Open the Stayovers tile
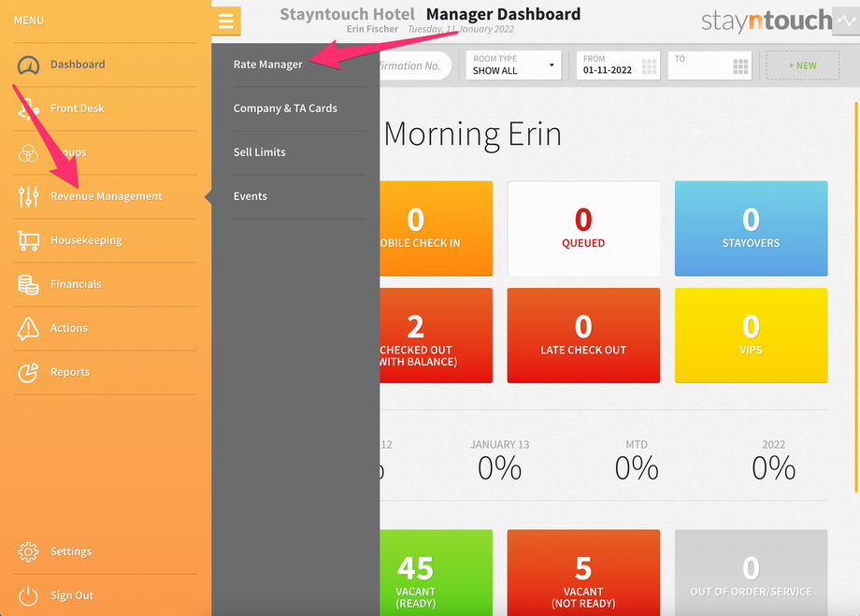 click(x=751, y=228)
